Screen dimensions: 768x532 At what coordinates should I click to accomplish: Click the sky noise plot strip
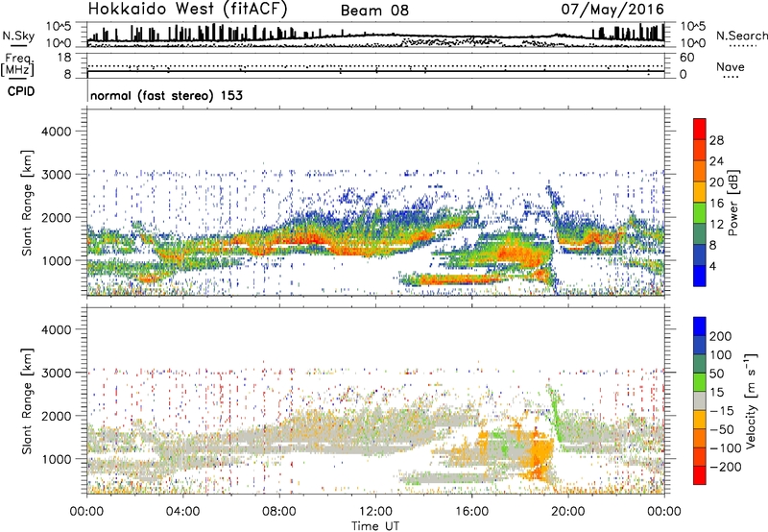[x=375, y=35]
